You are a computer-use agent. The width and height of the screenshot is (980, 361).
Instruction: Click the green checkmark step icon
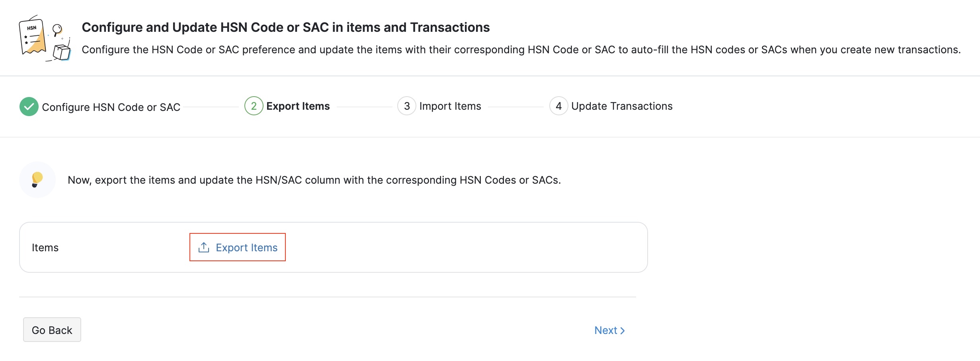click(29, 107)
